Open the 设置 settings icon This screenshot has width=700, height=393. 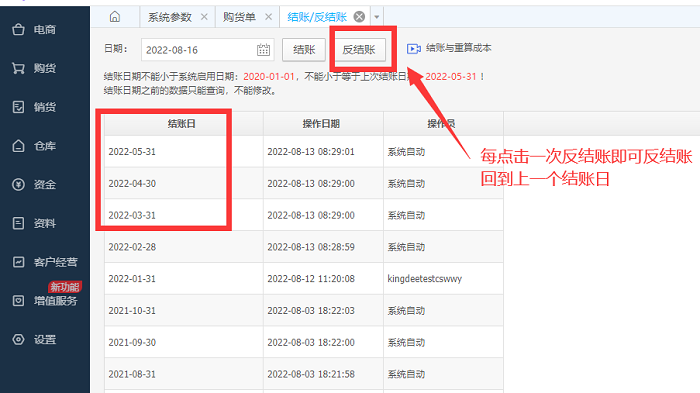[x=18, y=339]
